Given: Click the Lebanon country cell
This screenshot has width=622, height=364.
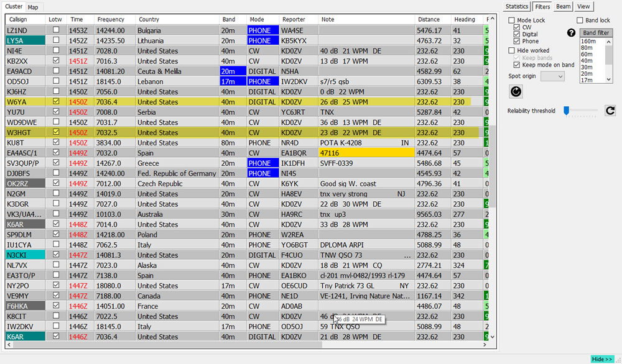Looking at the screenshot, I should [177, 81].
